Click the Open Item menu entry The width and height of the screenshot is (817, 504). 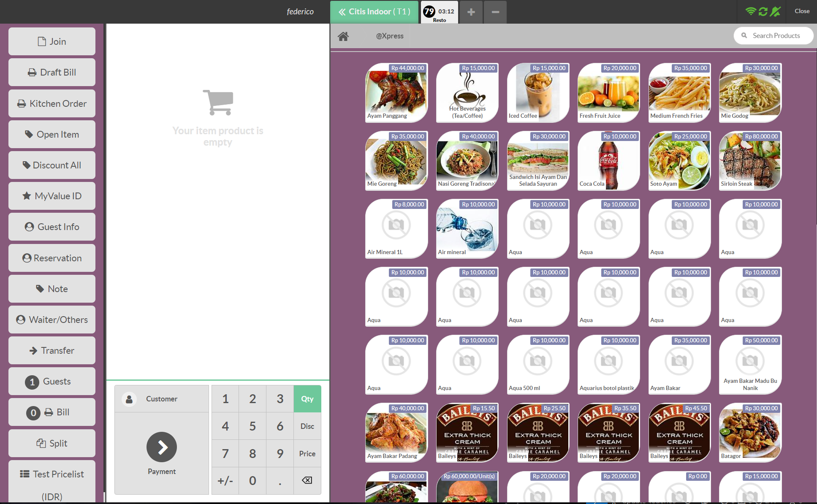click(52, 134)
